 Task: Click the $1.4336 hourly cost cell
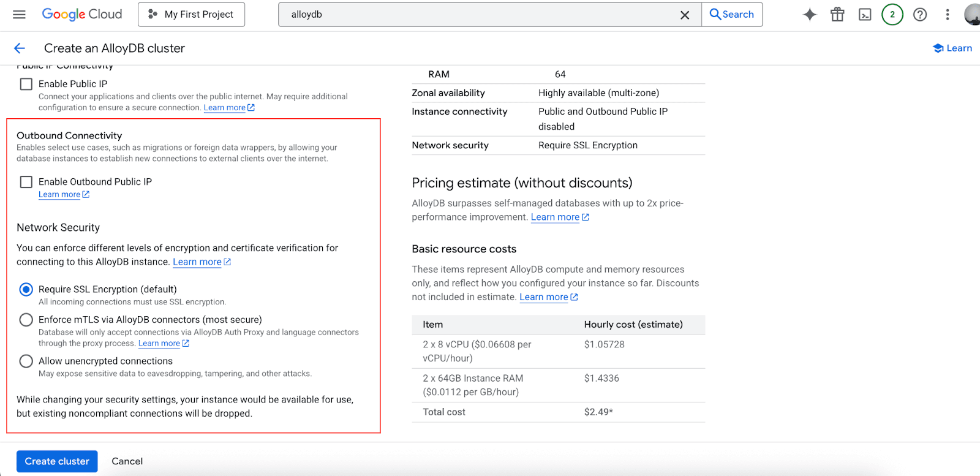(x=601, y=378)
